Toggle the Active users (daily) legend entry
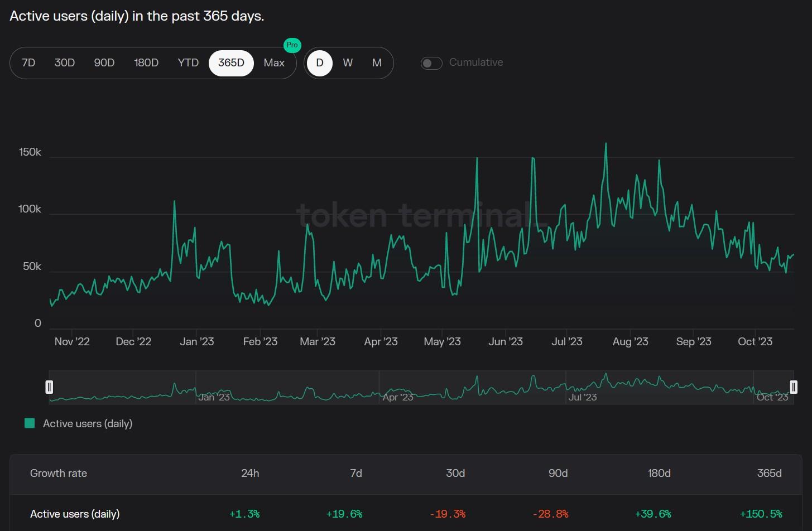This screenshot has width=812, height=531. click(x=88, y=424)
